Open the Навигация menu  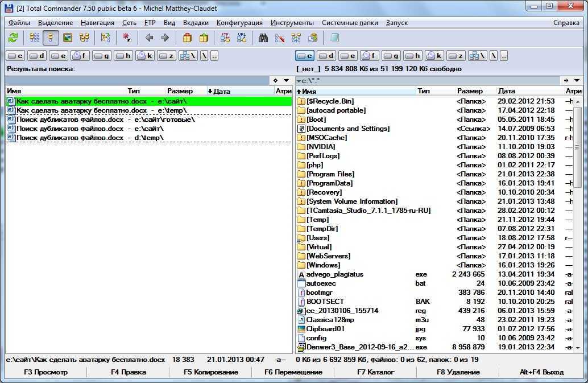pyautogui.click(x=97, y=23)
